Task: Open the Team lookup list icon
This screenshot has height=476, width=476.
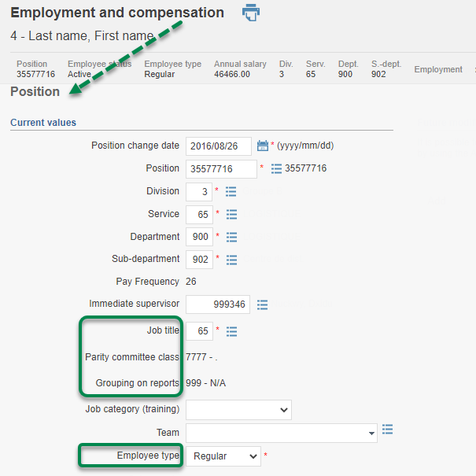Action: pos(387,430)
